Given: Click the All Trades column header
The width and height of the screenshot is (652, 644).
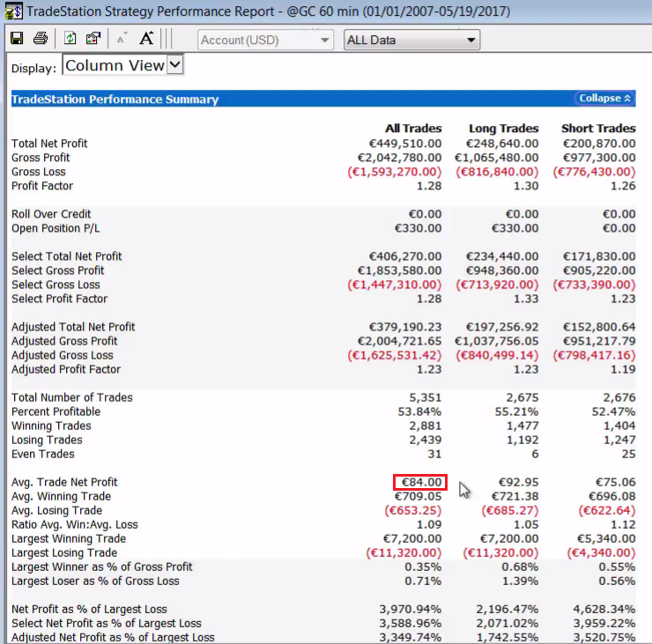Looking at the screenshot, I should tap(413, 129).
